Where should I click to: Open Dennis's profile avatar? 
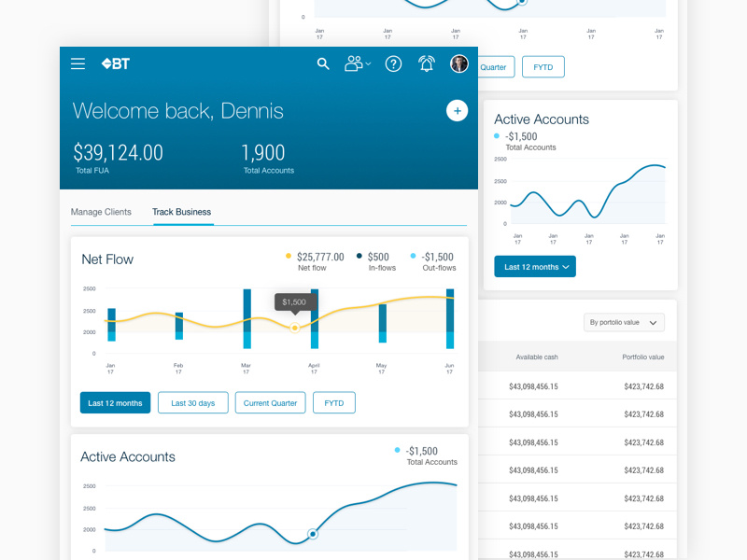tap(459, 64)
